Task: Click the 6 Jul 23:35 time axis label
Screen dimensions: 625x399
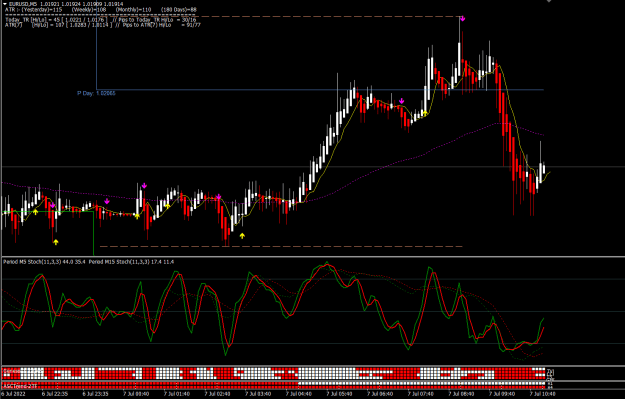Action: click(x=95, y=394)
